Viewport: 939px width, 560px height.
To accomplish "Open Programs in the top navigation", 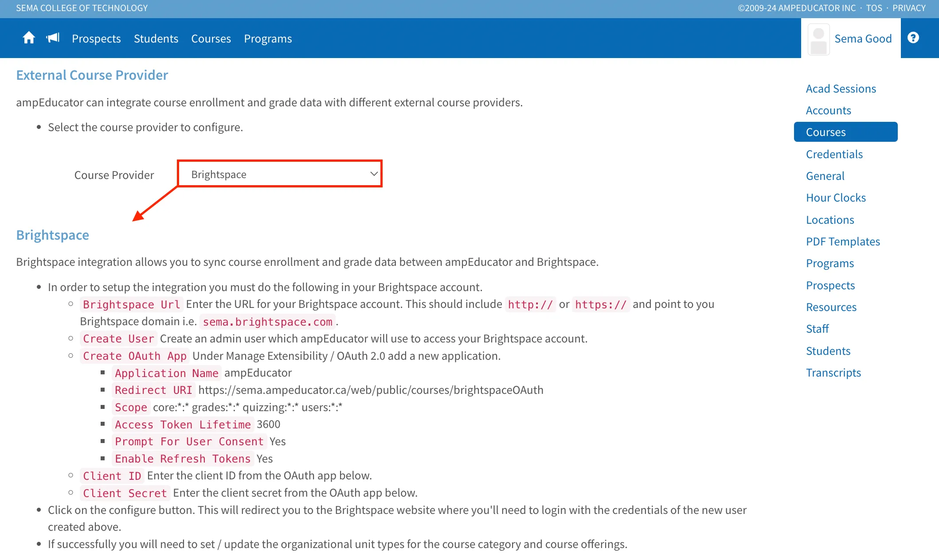I will click(268, 39).
